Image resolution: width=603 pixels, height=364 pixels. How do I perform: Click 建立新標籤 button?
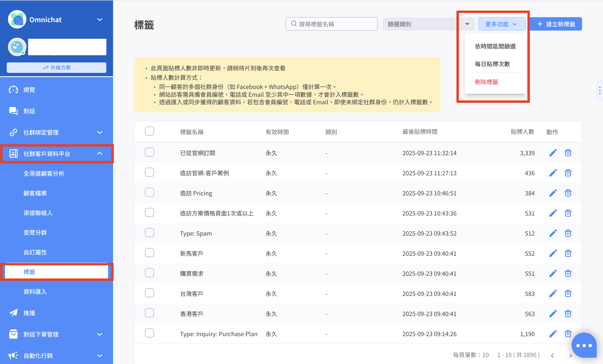coord(556,24)
